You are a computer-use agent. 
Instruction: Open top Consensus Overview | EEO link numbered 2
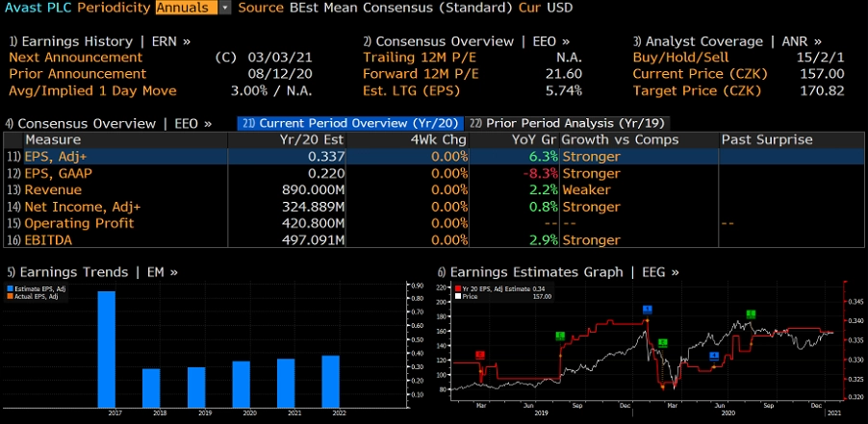[466, 41]
